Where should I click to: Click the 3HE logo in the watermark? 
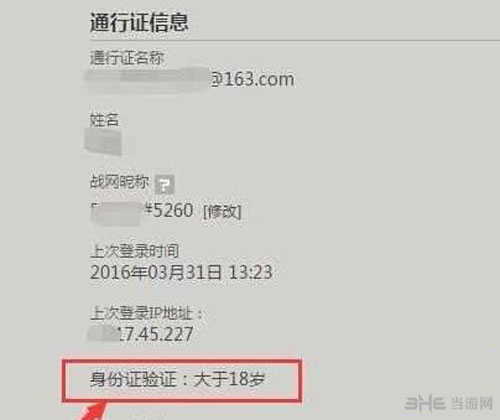click(425, 403)
